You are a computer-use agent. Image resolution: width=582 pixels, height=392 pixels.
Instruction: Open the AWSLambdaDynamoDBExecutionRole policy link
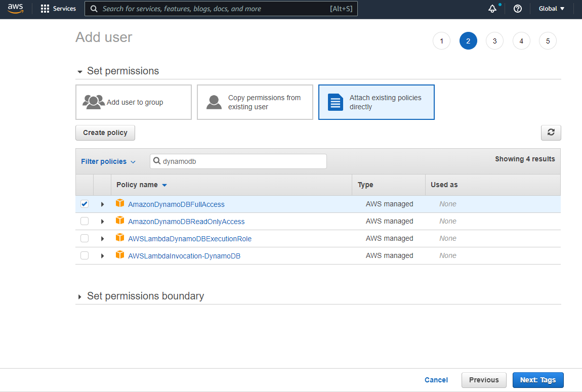[x=190, y=238]
